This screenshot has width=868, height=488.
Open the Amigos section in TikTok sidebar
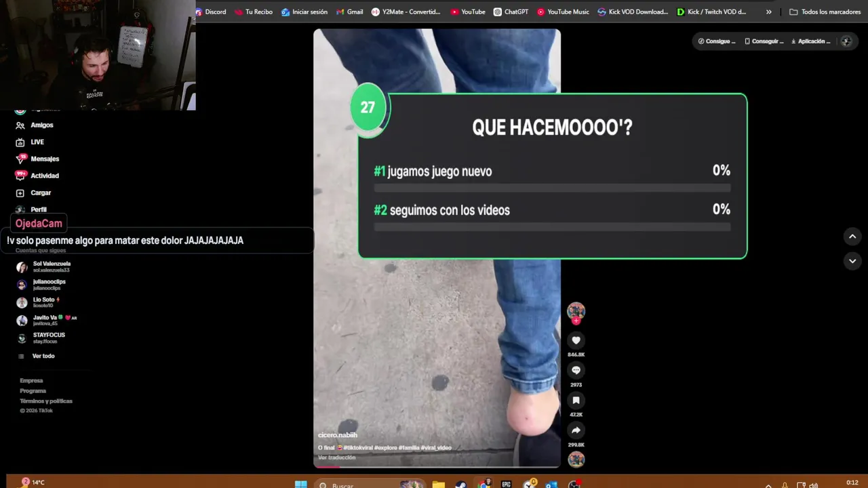tap(34, 125)
